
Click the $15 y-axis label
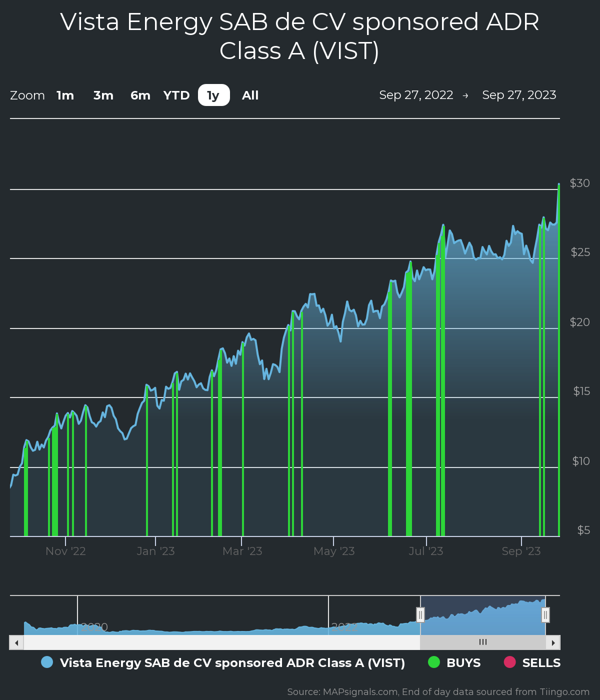click(x=581, y=391)
